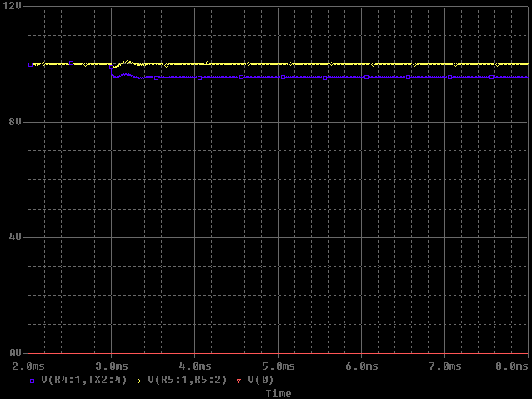Viewport: 532px width, 399px height.
Task: Click the 6.0ms x-axis label
Action: (362, 366)
